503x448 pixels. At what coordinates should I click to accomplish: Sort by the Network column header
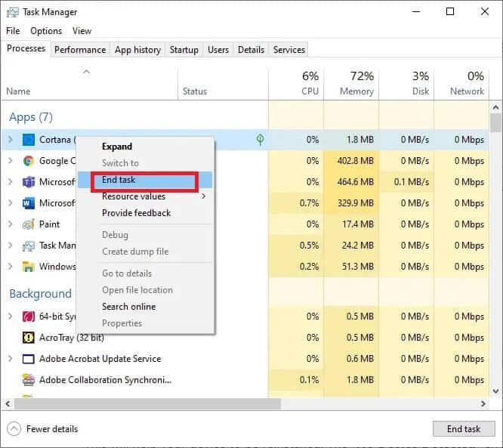[461, 84]
